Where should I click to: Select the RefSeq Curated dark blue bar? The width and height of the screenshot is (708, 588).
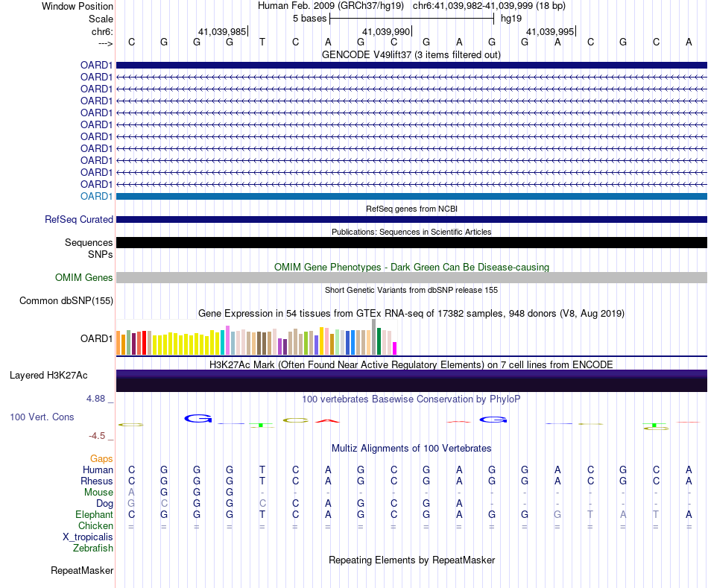coord(411,220)
